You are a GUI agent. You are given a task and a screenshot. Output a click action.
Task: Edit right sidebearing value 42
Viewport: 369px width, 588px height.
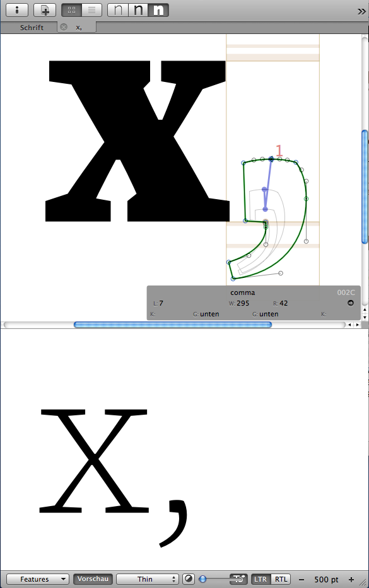pyautogui.click(x=284, y=303)
